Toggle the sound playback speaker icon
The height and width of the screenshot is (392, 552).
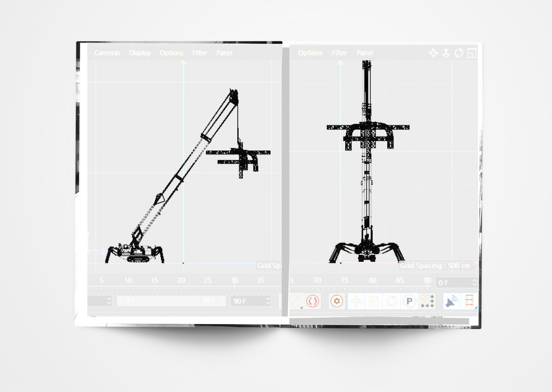(x=451, y=301)
